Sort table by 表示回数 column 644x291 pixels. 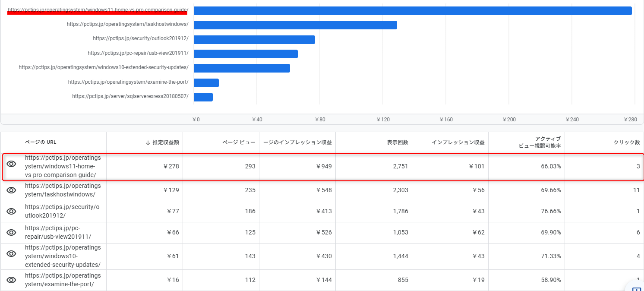398,142
